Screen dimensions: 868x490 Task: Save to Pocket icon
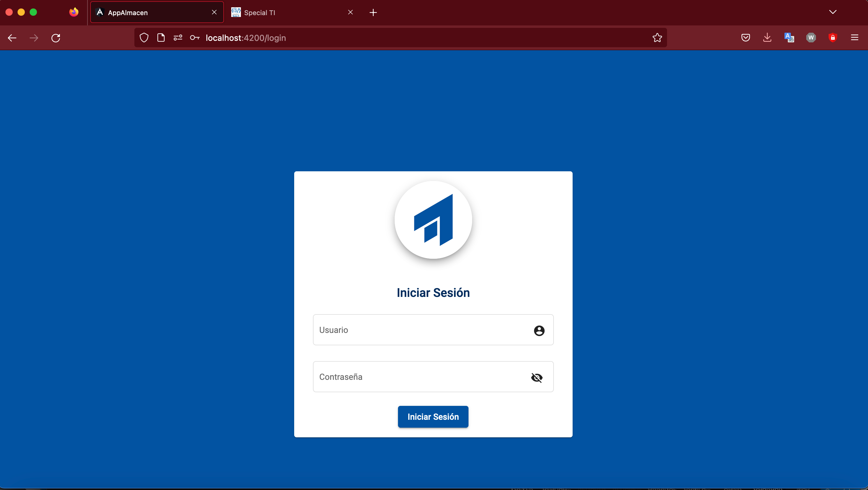click(745, 38)
